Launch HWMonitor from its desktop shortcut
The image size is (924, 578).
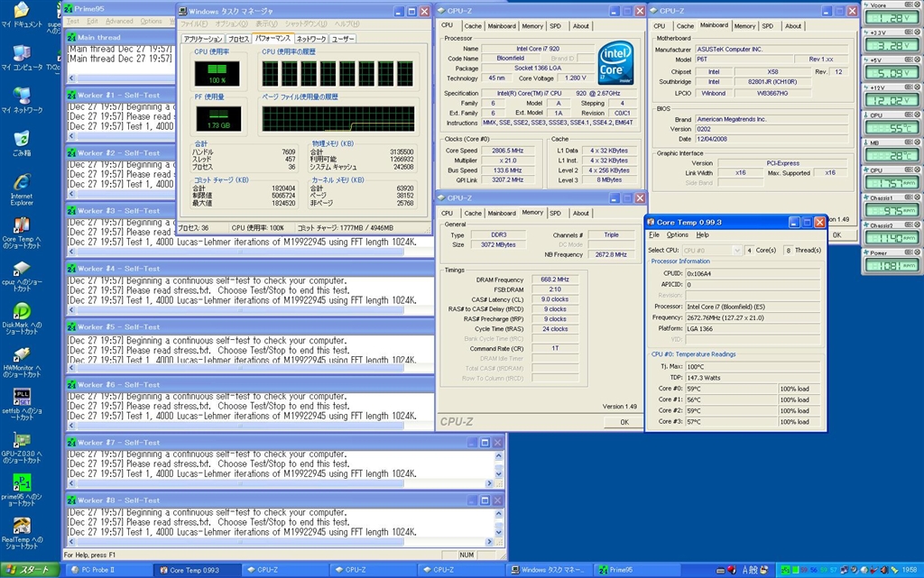click(21, 354)
